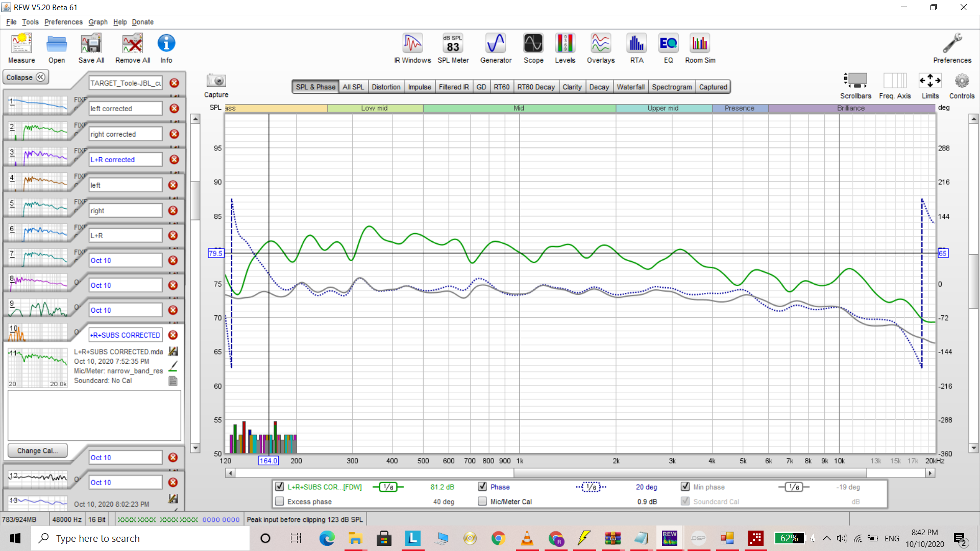Open Chrome from the taskbar

(x=498, y=538)
